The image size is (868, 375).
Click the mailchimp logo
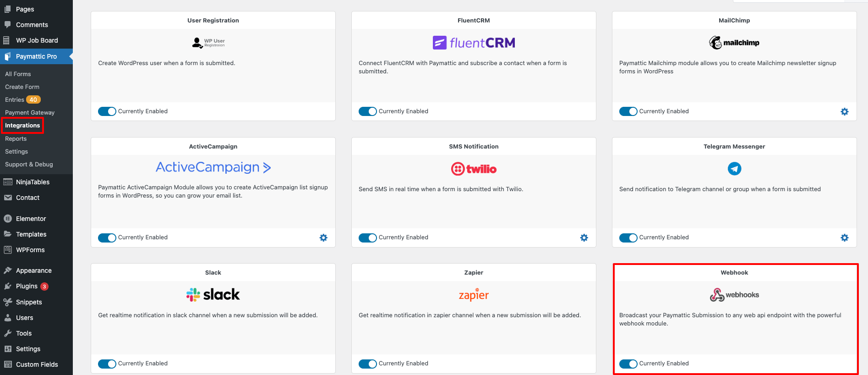point(734,43)
